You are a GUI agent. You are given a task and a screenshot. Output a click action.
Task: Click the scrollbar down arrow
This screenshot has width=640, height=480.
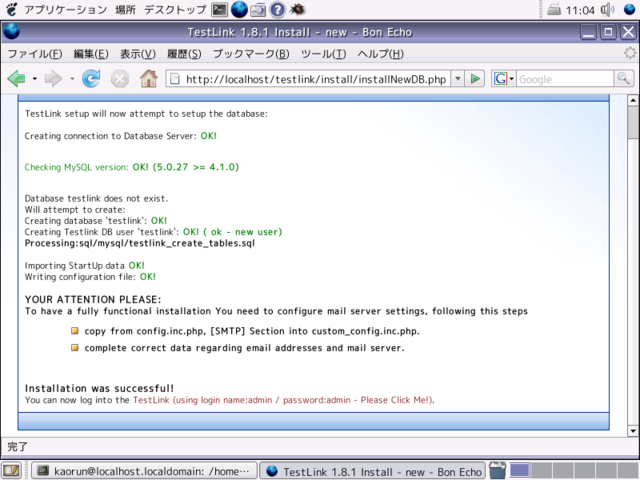point(633,431)
